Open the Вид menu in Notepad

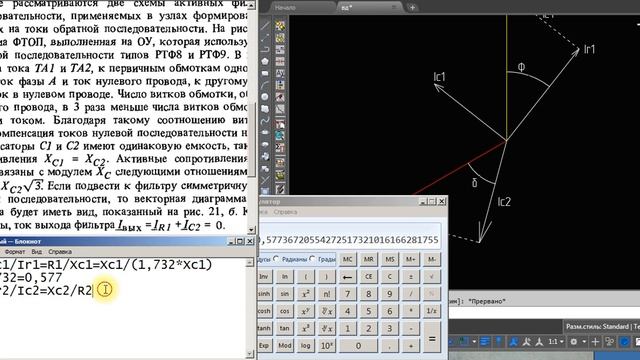point(37,252)
